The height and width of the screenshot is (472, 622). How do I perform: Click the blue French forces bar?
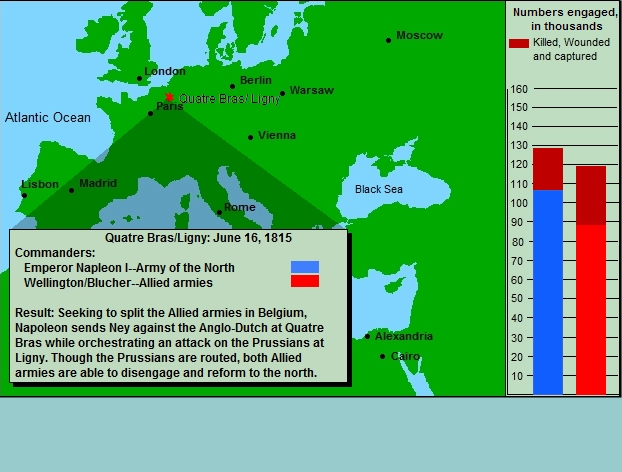pos(548,292)
